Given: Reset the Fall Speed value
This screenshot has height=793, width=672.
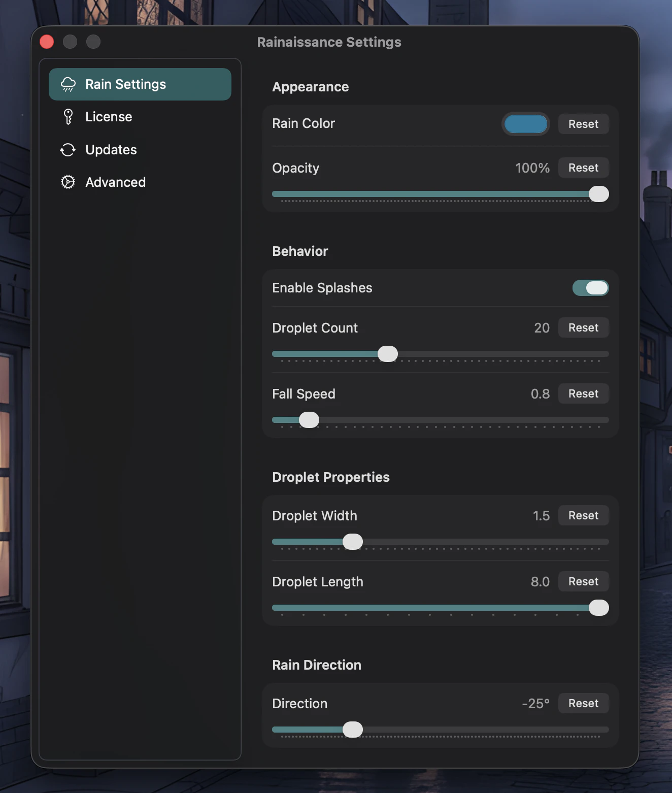Looking at the screenshot, I should tap(583, 393).
